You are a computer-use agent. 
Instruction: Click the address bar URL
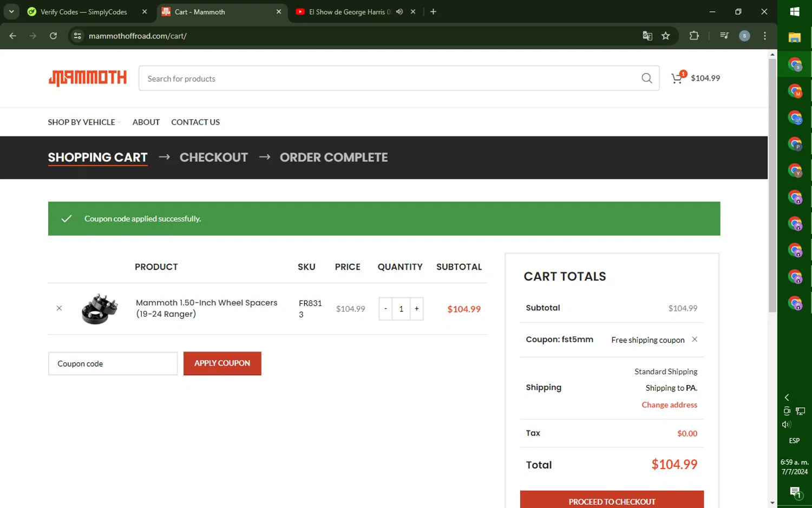[x=137, y=36]
